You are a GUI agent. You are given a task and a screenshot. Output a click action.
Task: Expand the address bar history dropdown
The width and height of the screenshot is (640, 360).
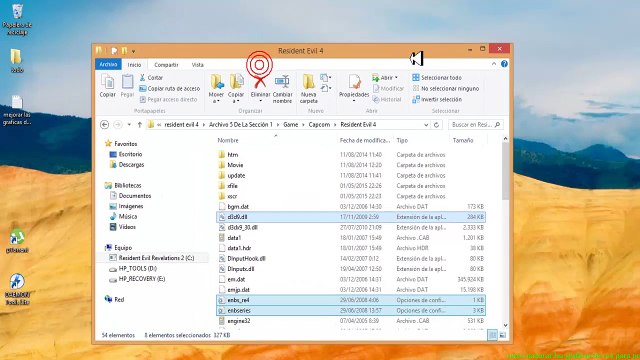click(426, 125)
